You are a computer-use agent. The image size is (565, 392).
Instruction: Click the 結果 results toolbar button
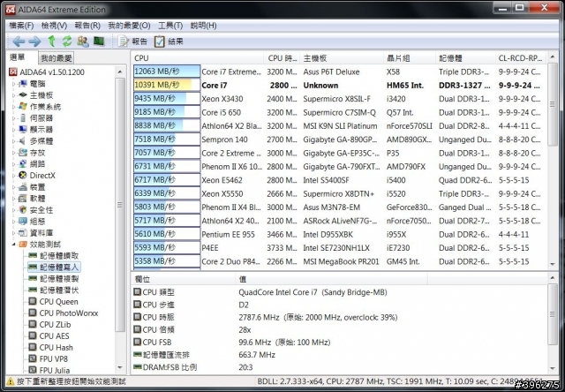click(169, 41)
